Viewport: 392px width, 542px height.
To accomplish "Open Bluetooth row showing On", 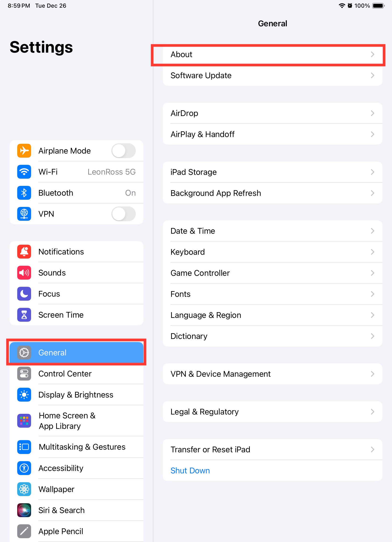I will [x=76, y=193].
